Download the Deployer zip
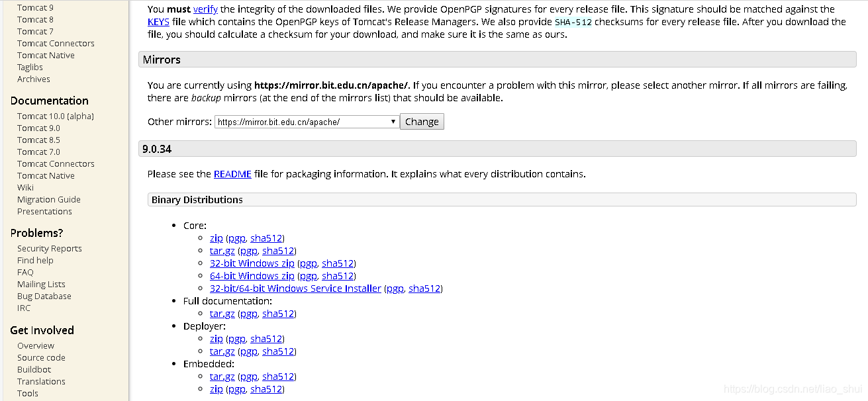Viewport: 868px width, 401px height. pos(217,339)
